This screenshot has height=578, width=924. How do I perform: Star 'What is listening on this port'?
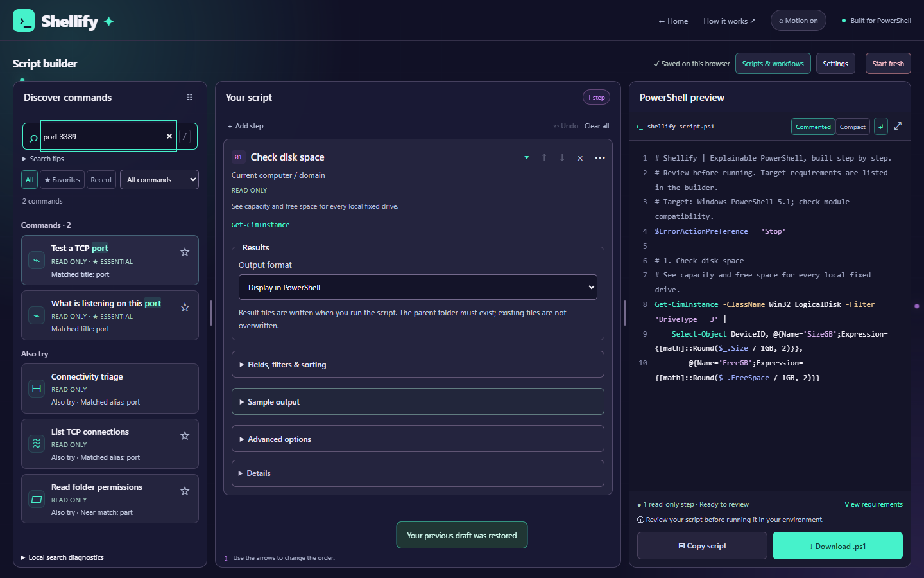(x=185, y=307)
